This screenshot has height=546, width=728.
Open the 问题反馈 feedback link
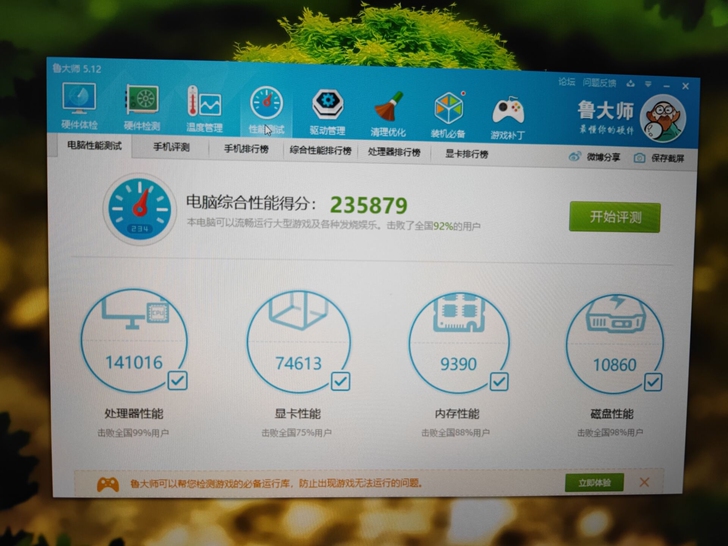click(599, 83)
